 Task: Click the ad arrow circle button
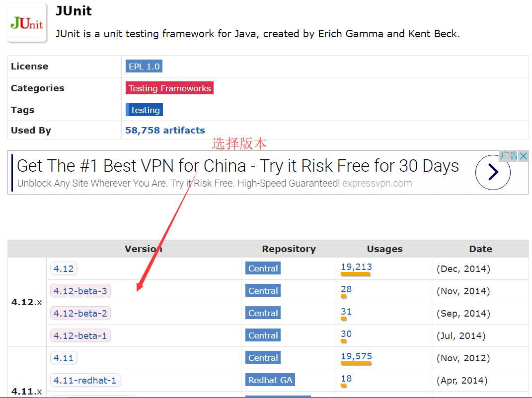click(x=493, y=172)
